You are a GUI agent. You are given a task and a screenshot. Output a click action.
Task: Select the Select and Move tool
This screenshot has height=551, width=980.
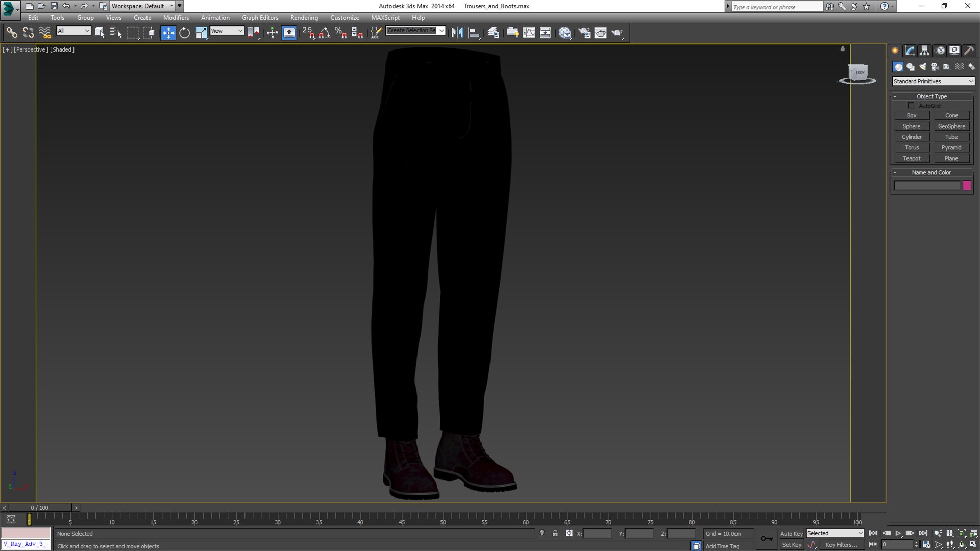(168, 33)
